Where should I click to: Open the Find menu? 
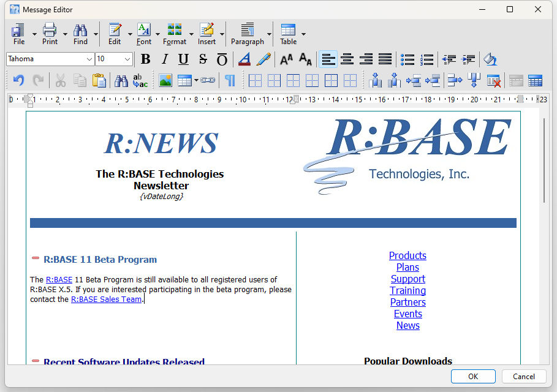[x=81, y=34]
